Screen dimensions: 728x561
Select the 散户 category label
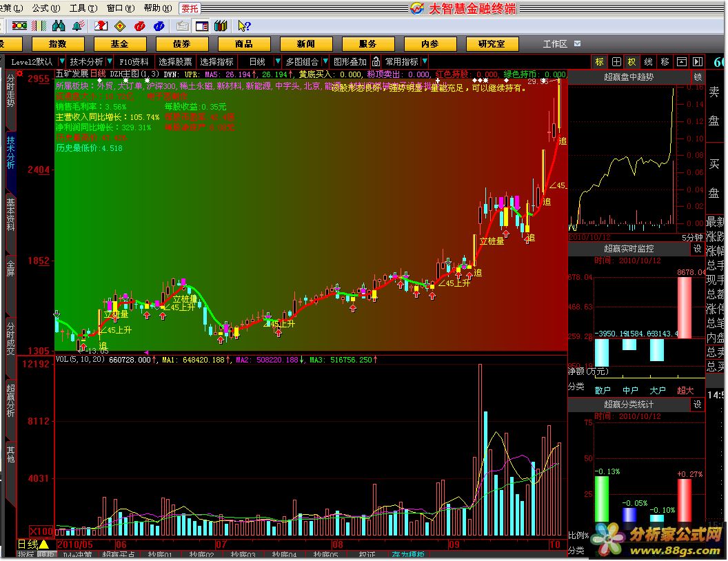(603, 390)
